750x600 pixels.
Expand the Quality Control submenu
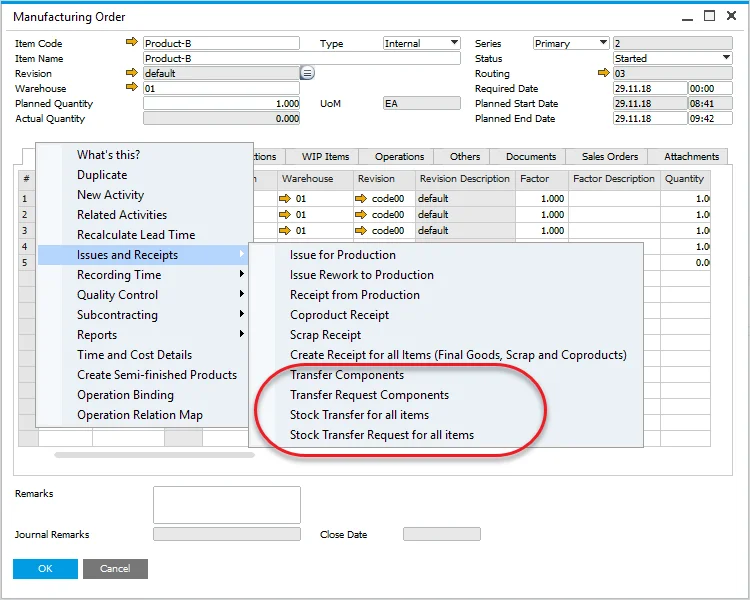(143, 295)
